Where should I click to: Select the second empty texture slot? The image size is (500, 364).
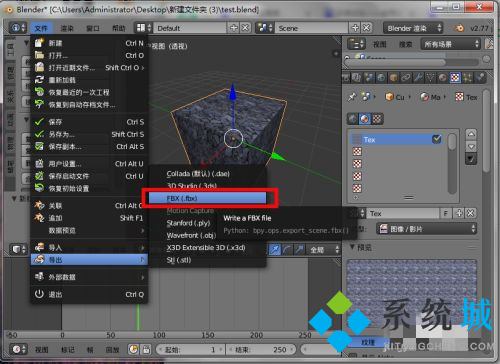coord(398,164)
